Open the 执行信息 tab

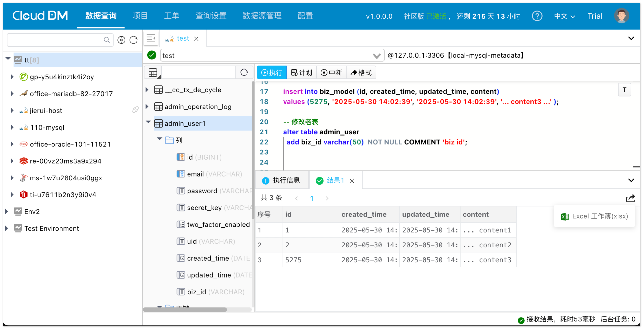[283, 180]
